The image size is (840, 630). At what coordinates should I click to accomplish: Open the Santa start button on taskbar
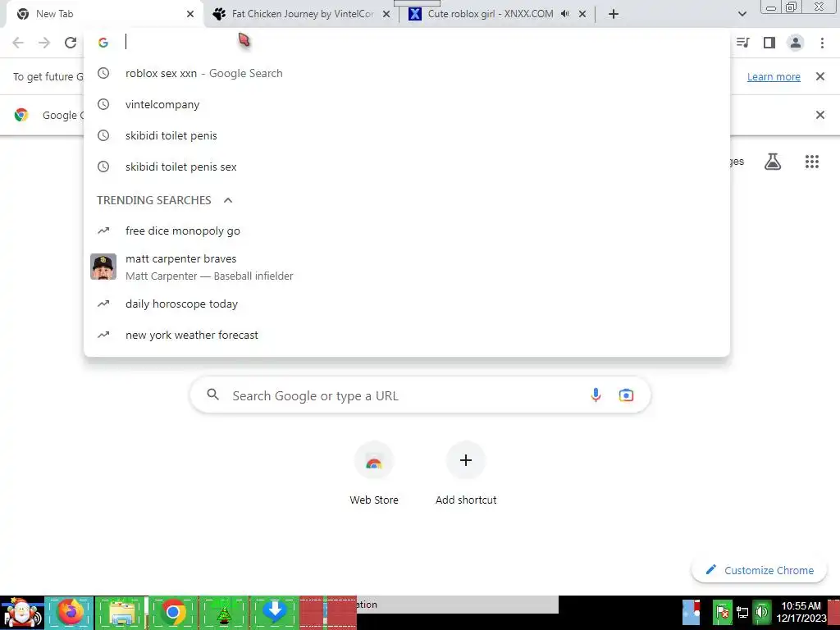coord(22,612)
